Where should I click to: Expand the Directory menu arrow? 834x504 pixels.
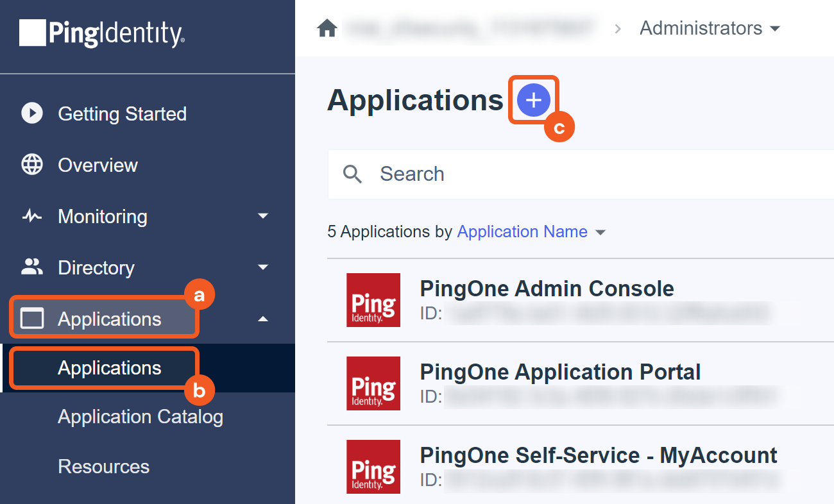263,267
